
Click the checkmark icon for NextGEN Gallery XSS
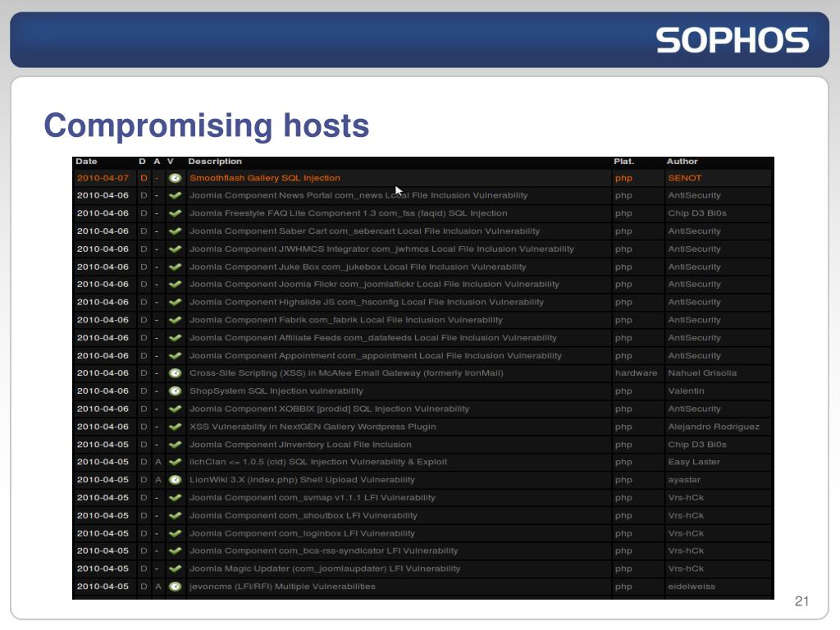point(176,427)
